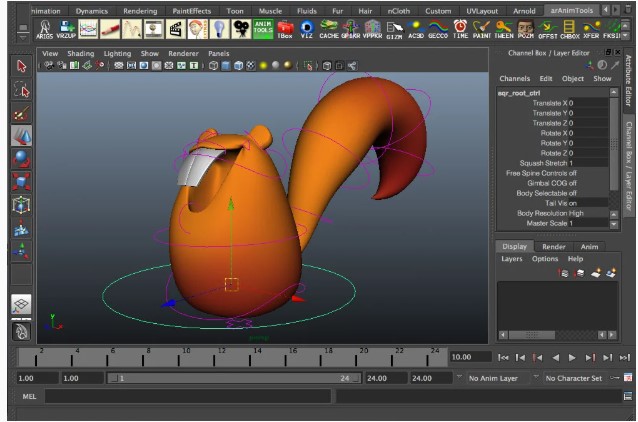Viewport: 638px width, 422px height.
Task: Play the animation forward
Action: pos(572,358)
